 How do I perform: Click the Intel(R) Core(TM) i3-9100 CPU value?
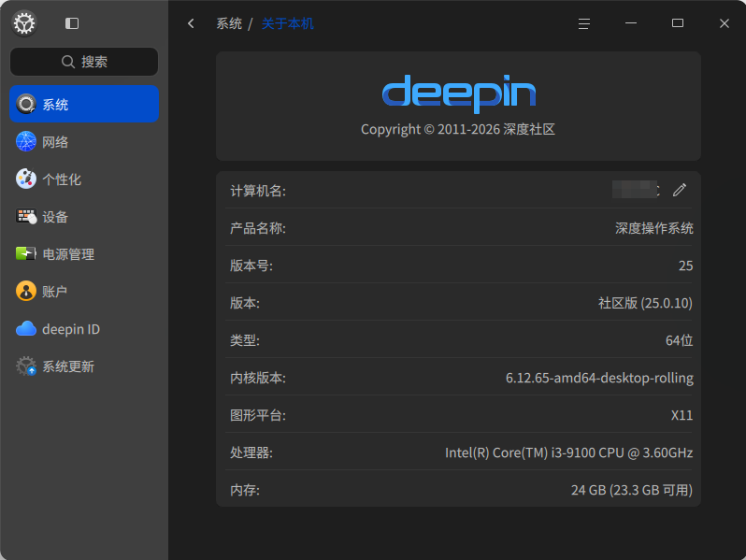[x=569, y=452]
